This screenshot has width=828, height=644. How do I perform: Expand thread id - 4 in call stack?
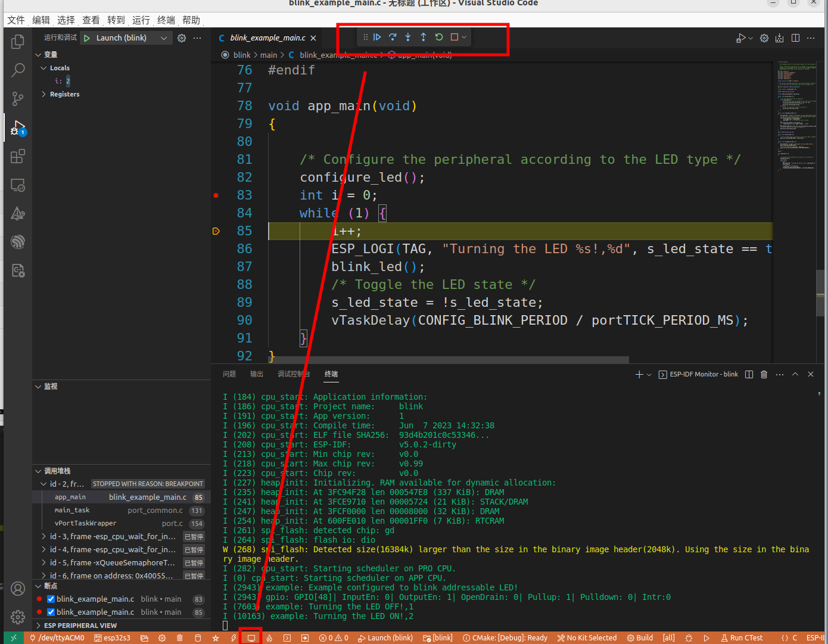tap(43, 549)
